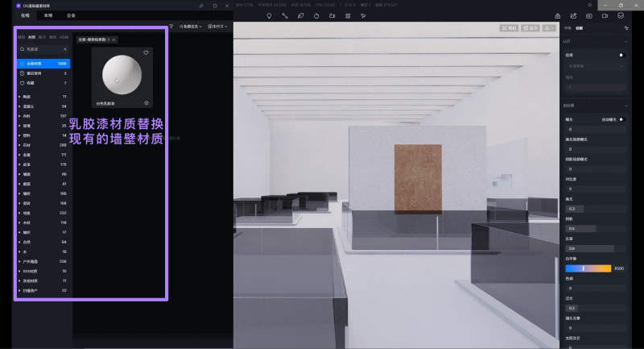Click the filter funnel icon
The height and width of the screenshot is (349, 644).
[x=171, y=27]
